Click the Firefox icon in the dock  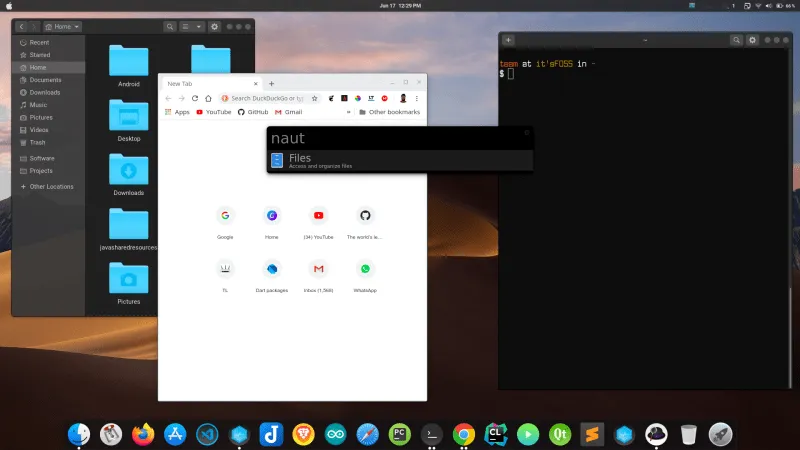pos(143,434)
